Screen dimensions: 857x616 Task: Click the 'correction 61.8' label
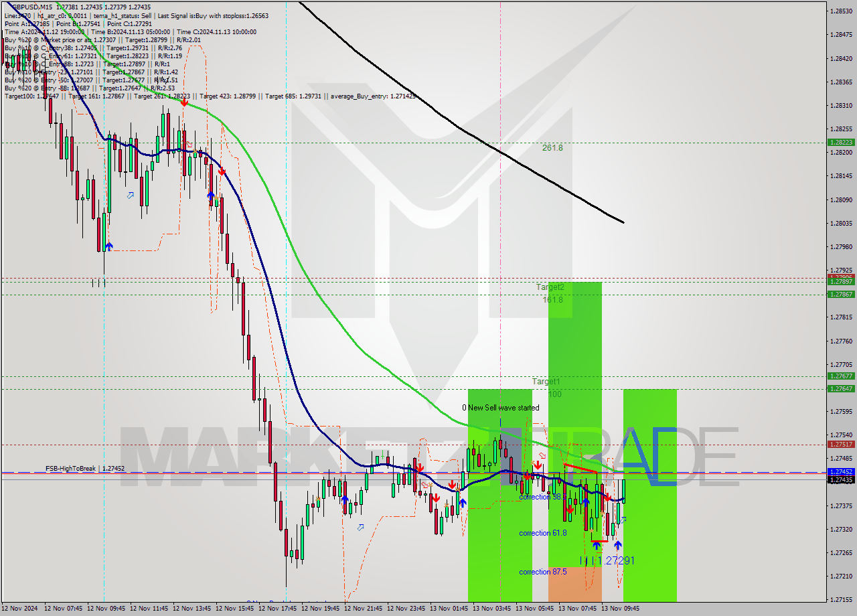click(543, 533)
